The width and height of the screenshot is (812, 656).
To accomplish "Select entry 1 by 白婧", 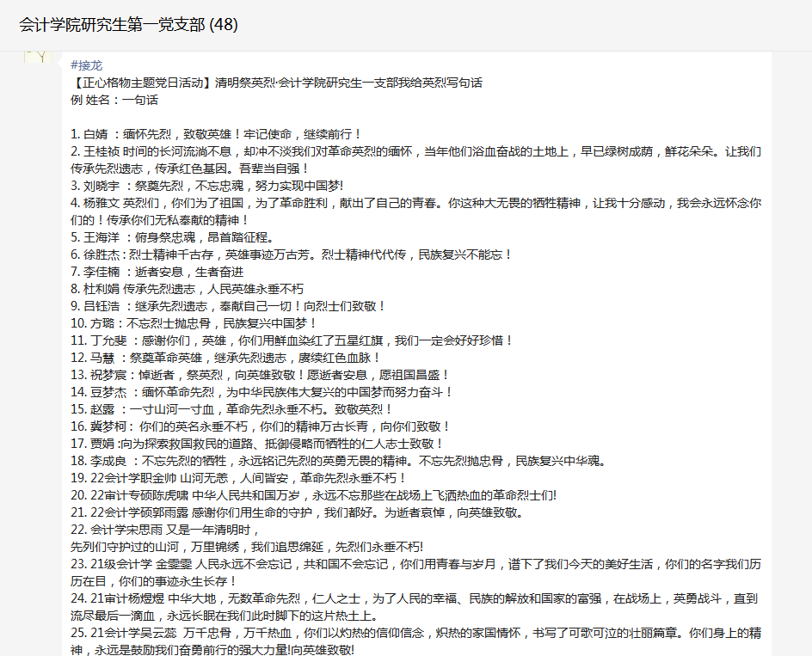I will tap(216, 135).
